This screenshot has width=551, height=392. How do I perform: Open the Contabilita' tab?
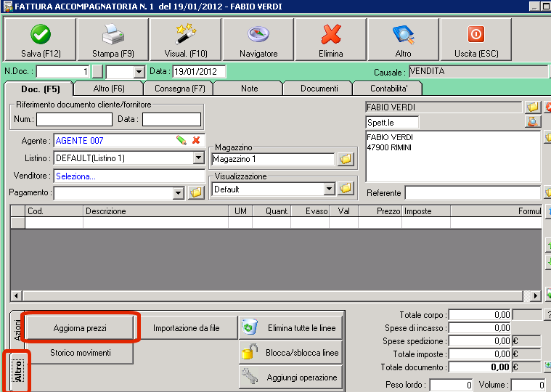coord(388,89)
